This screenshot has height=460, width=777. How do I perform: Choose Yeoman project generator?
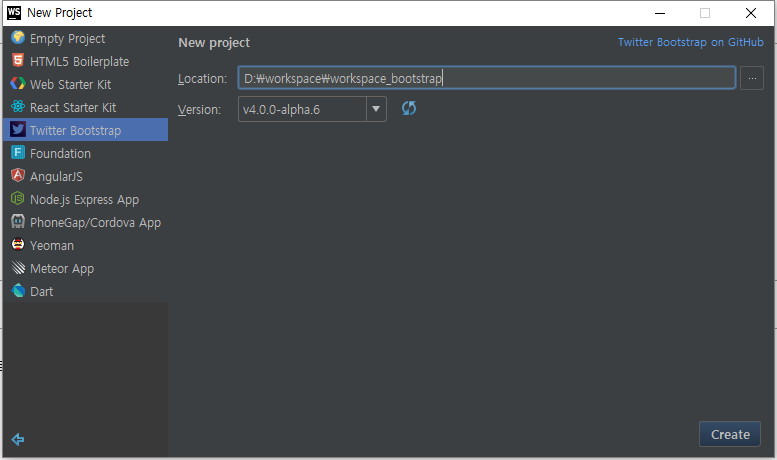(85, 245)
